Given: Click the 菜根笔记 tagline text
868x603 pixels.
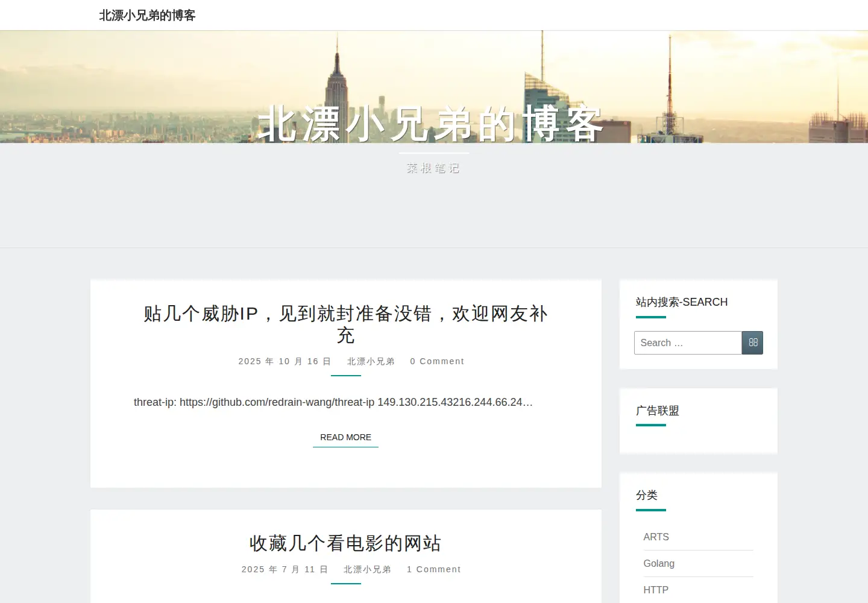Looking at the screenshot, I should click(433, 168).
